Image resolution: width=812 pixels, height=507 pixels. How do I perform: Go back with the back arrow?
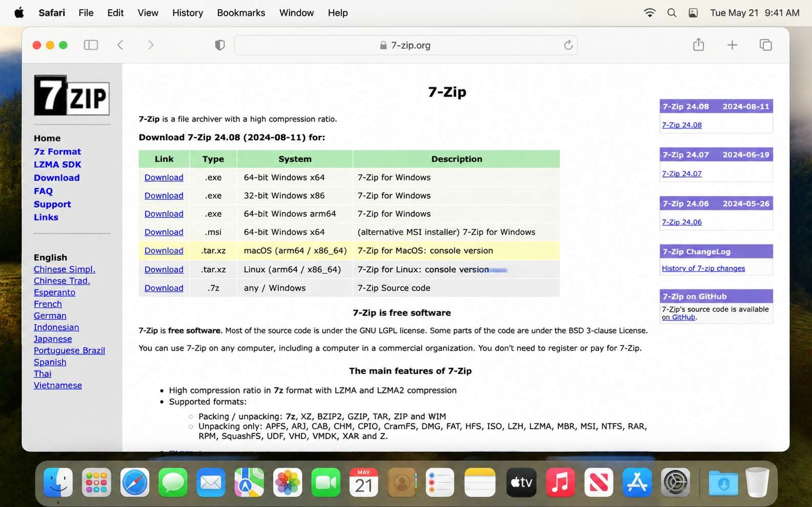point(120,45)
